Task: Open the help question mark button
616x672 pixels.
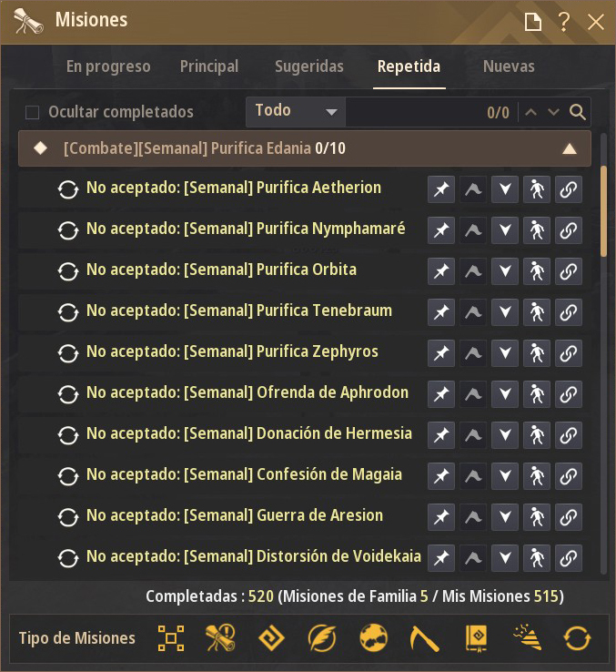Action: coord(564,22)
